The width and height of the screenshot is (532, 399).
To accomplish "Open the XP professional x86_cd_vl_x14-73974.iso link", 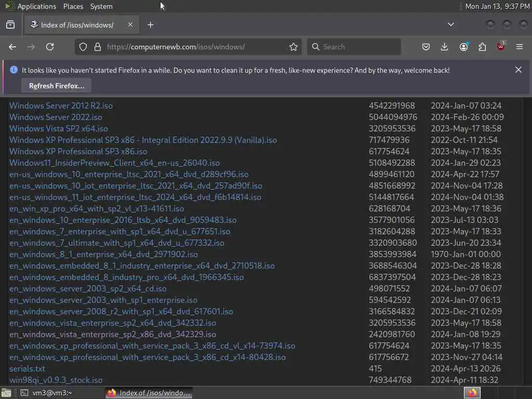I will pos(152,345).
